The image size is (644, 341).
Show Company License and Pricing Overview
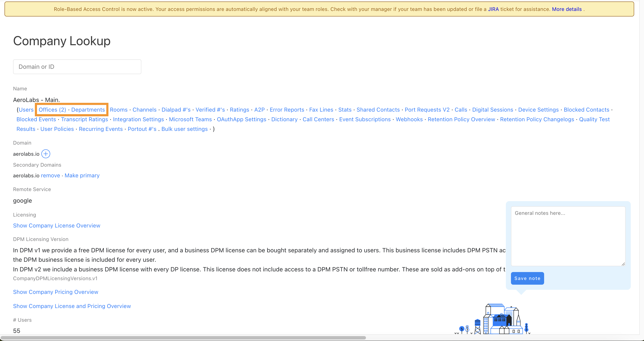(72, 306)
